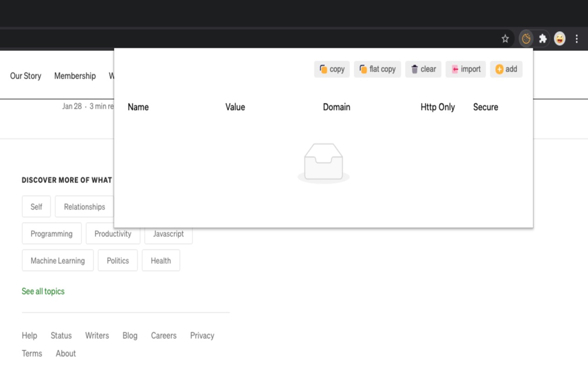Click the Name column header

(138, 107)
